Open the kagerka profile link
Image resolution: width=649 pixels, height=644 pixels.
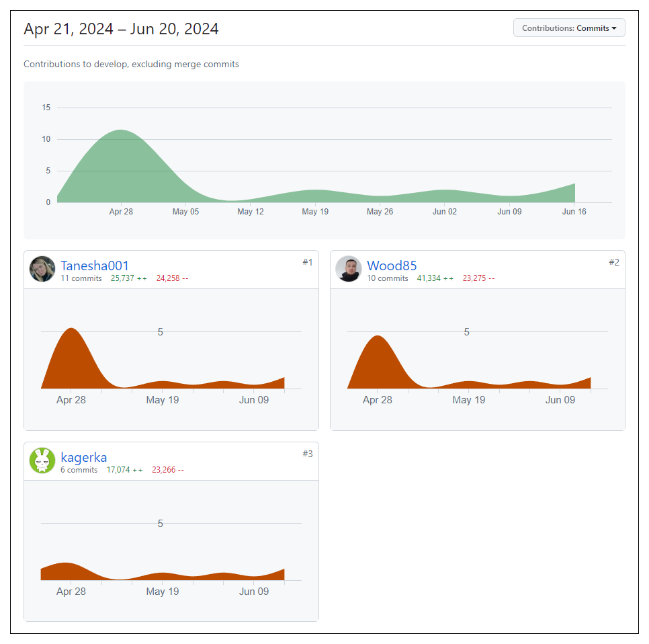[x=83, y=457]
